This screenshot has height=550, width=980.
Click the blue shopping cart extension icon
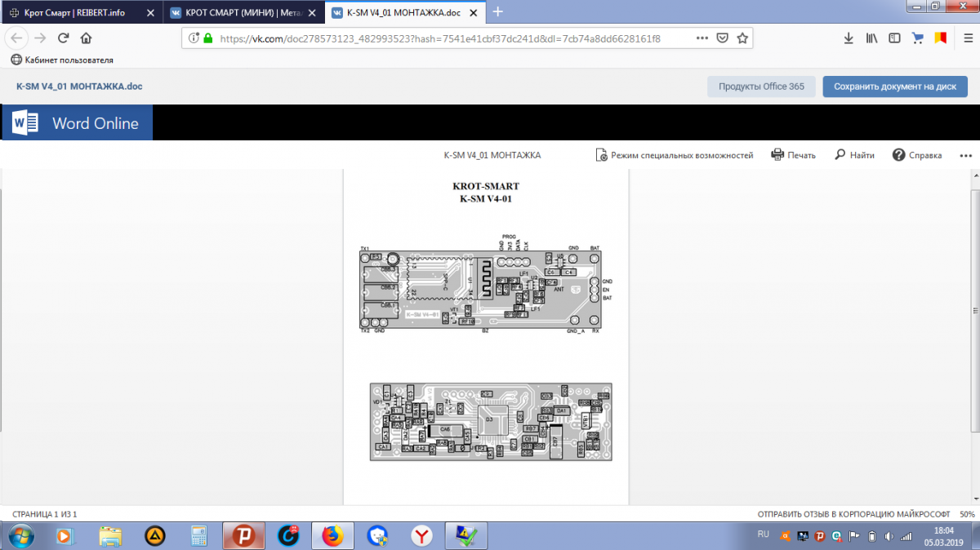point(918,38)
